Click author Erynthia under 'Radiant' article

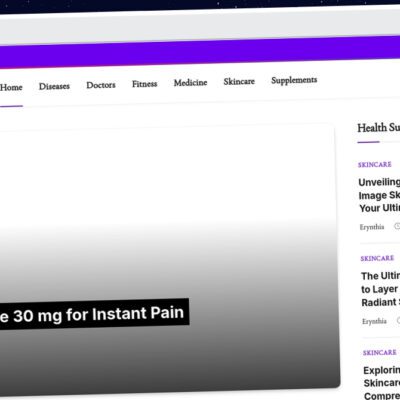[x=374, y=321]
